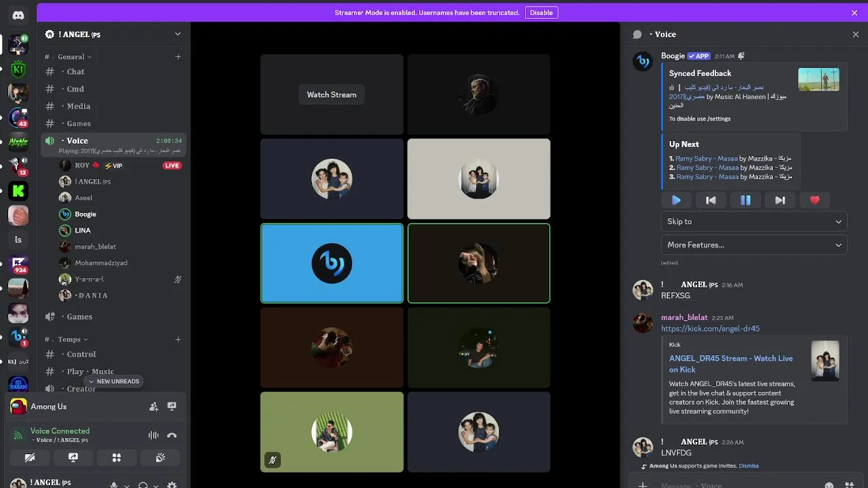The width and height of the screenshot is (868, 488).
Task: Click the red heart favorite button
Action: click(814, 200)
